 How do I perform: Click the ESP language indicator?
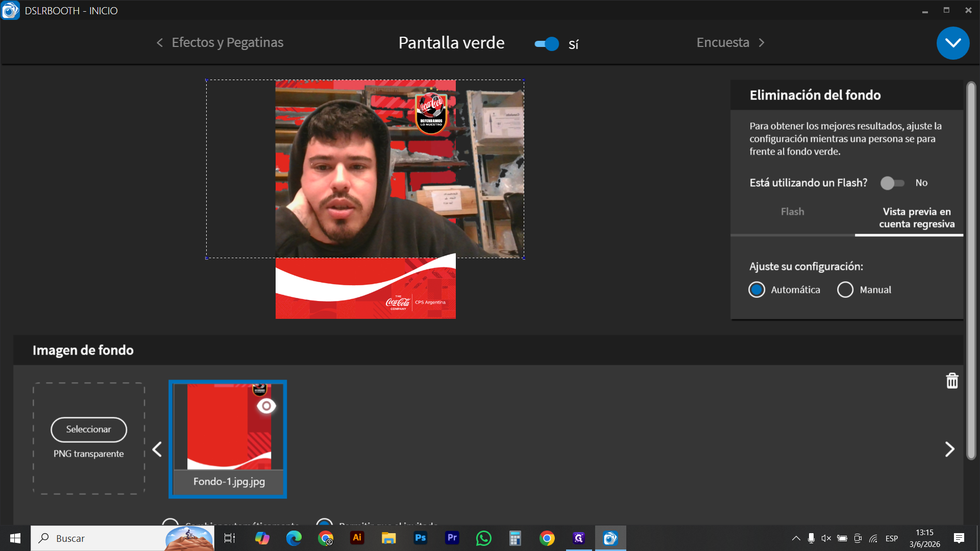click(892, 538)
